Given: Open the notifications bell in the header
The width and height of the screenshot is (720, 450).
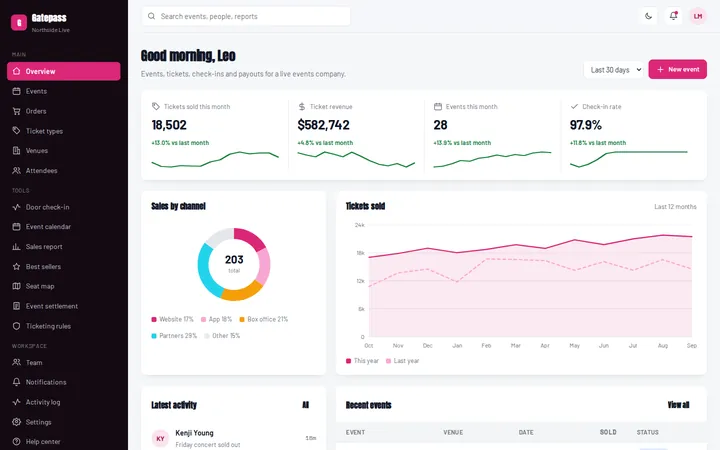Looking at the screenshot, I should [673, 16].
